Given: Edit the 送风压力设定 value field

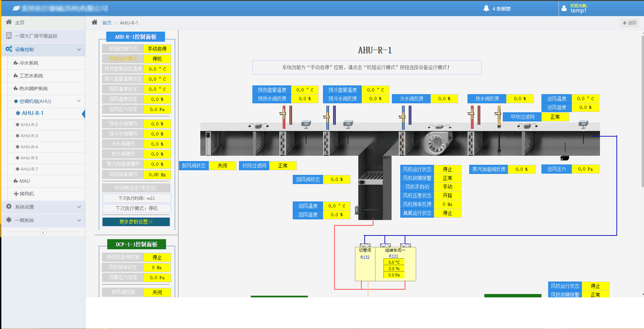Looking at the screenshot, I should [x=157, y=109].
